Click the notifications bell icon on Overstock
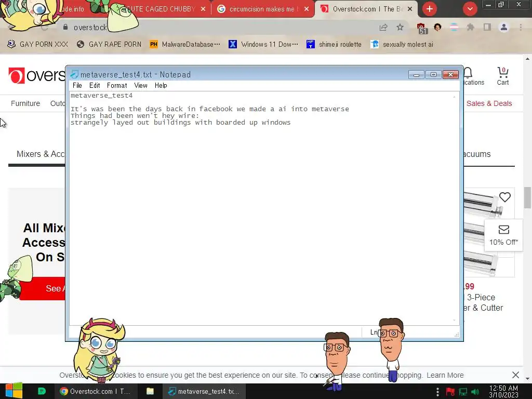 pyautogui.click(x=468, y=72)
